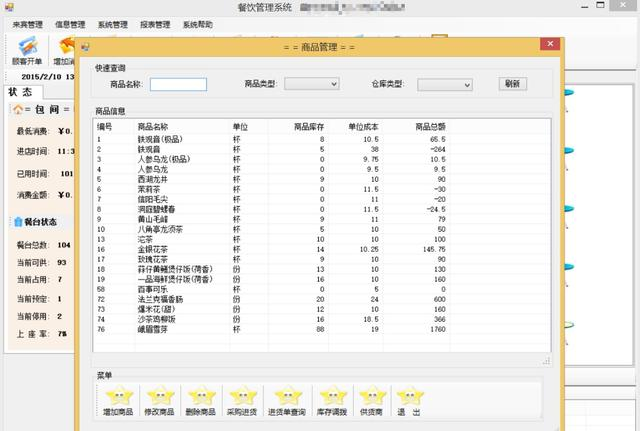Click the 删除商品 (delete product) star icon
This screenshot has width=640, height=431.
point(201,398)
